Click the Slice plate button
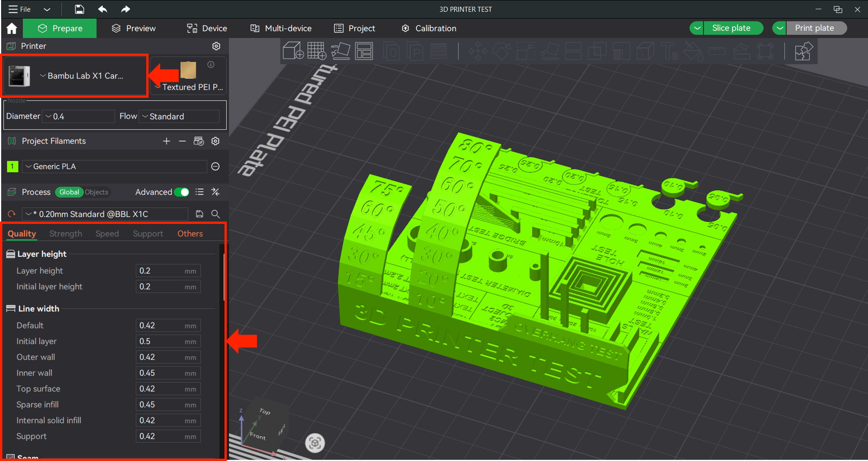 731,28
